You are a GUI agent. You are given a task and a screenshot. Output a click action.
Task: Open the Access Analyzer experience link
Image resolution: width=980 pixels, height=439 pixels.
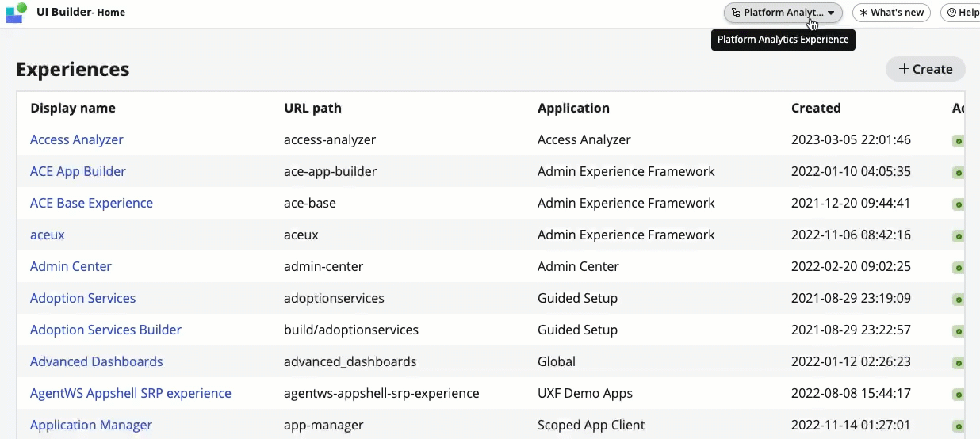click(x=77, y=139)
